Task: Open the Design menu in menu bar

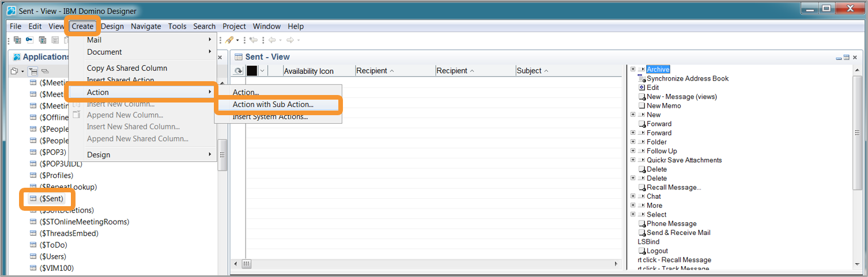Action: (x=112, y=26)
